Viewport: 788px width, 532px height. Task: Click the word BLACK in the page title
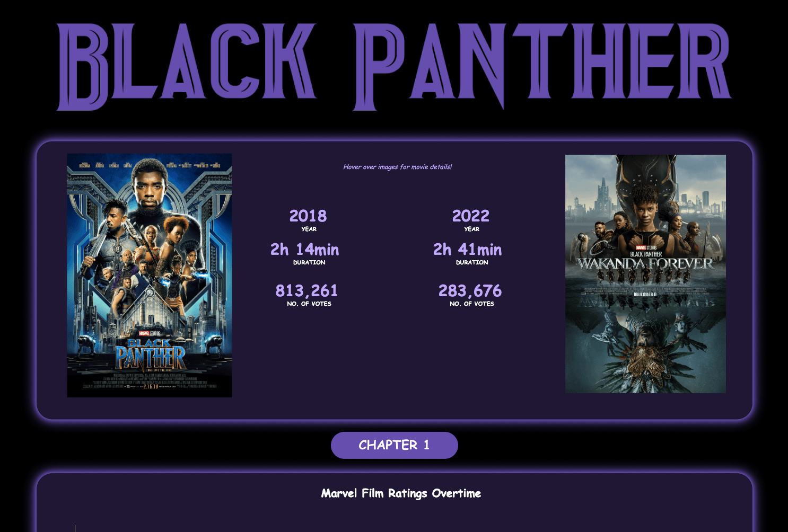[187, 66]
